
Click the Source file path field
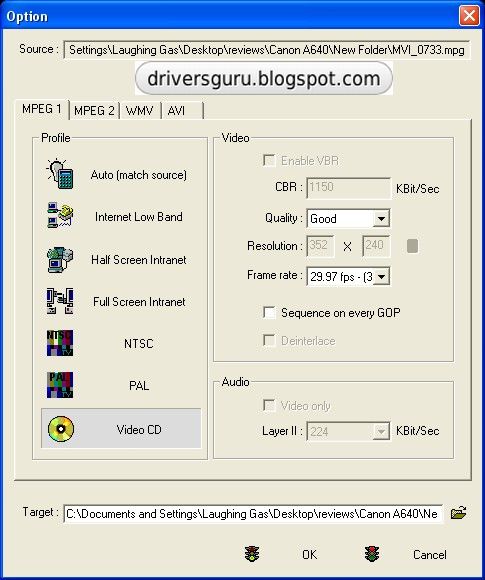(x=267, y=50)
